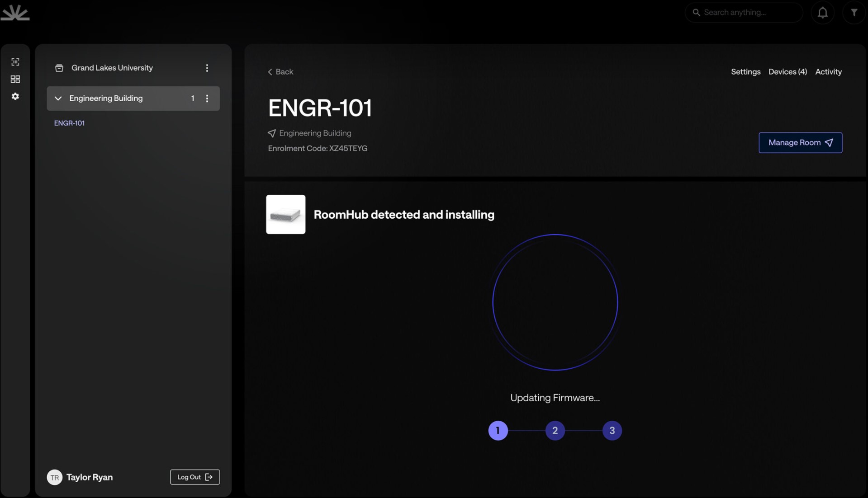Viewport: 868px width, 498px height.
Task: Select ENGR-101 room in sidebar tree
Action: (x=69, y=123)
